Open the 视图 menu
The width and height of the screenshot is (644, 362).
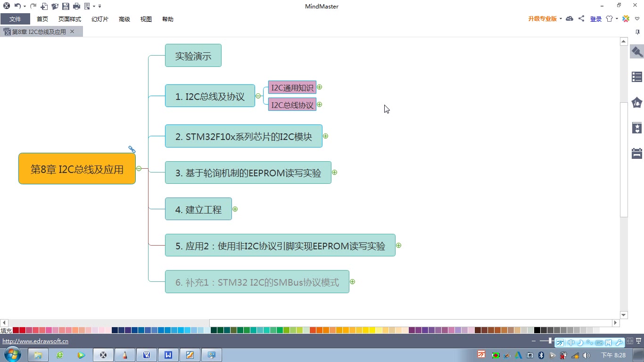point(146,19)
